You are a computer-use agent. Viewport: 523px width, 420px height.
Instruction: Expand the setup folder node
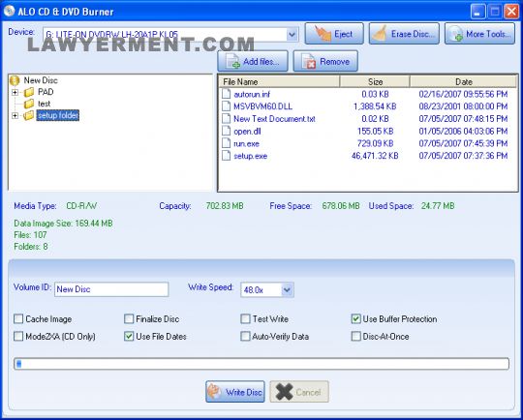[x=15, y=116]
